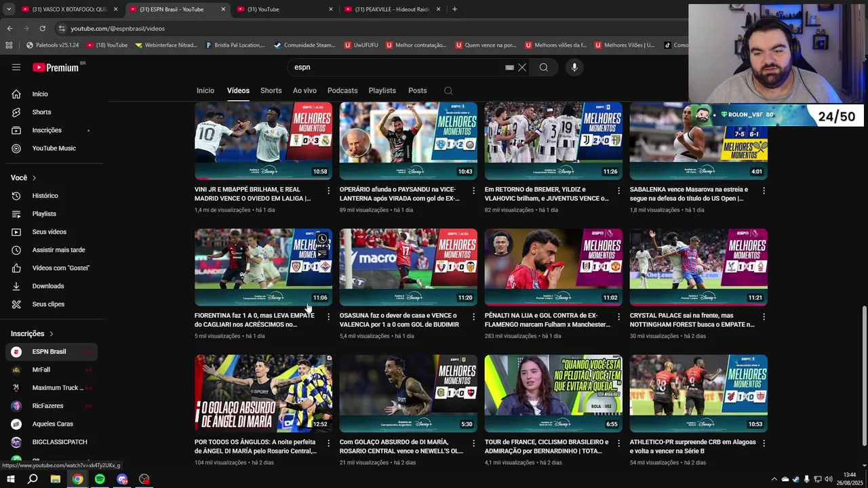Open the YouTube hamburger guide menu
This screenshot has height=488, width=868.
(x=16, y=67)
